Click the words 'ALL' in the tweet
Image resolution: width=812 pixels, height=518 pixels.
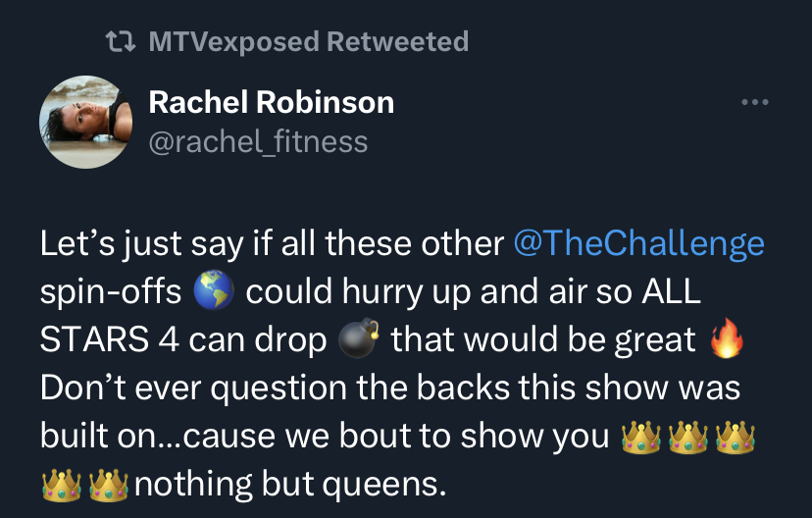tap(671, 291)
